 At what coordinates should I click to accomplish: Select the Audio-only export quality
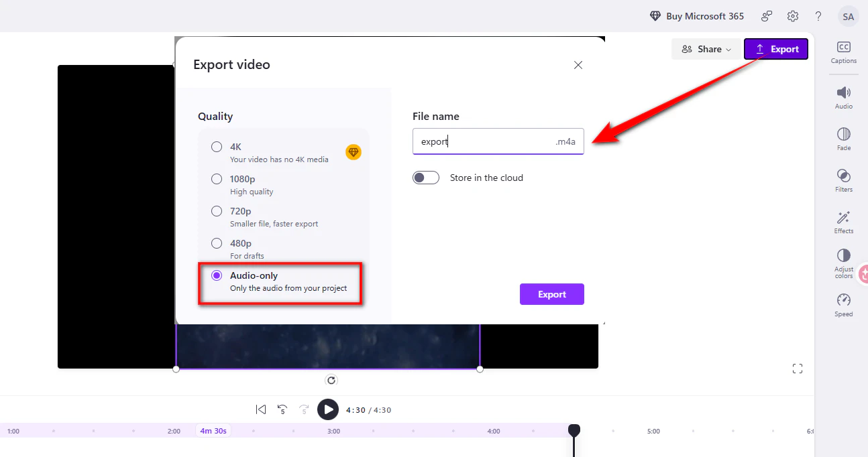point(216,275)
